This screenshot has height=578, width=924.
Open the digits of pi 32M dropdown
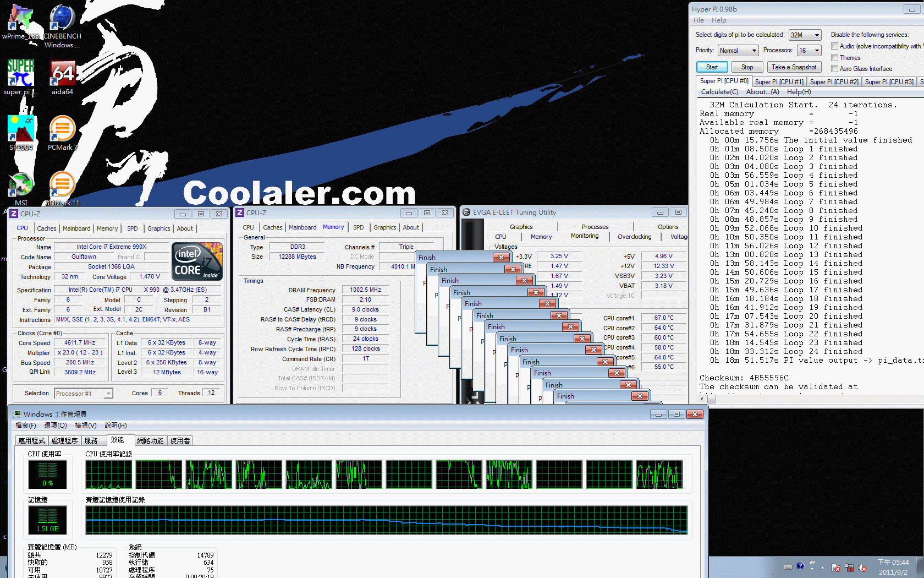(805, 35)
